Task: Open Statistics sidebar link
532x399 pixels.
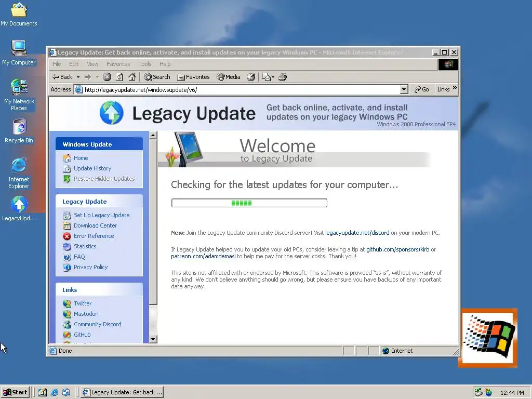Action: (x=85, y=246)
